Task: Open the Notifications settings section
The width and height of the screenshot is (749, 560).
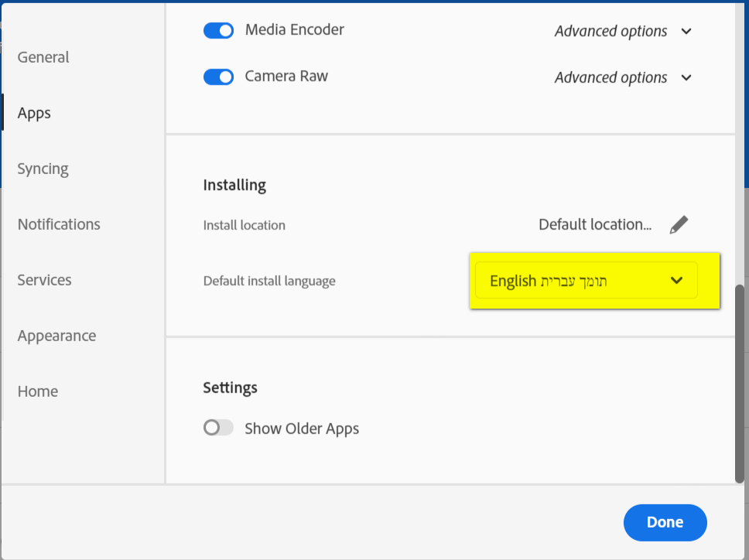Action: point(59,224)
